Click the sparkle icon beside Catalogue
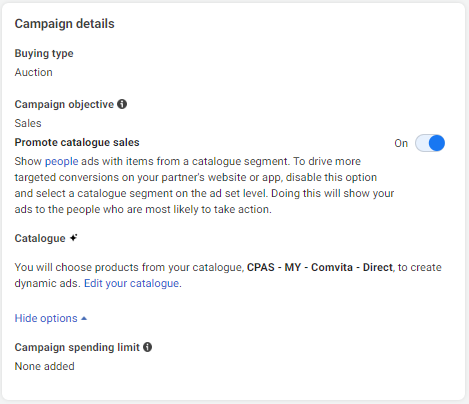Screen dimensions: 469x404 tap(74, 238)
